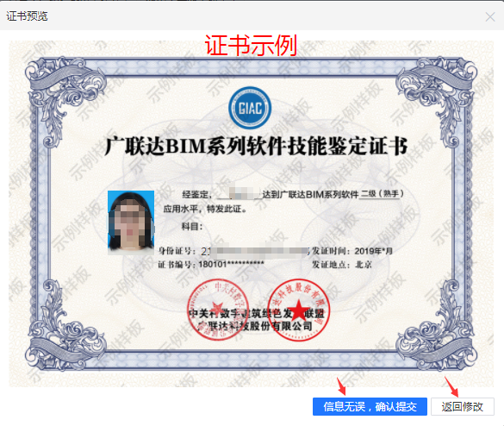
Task: Close the 证书预览 dialog with the X
Action: tap(490, 16)
